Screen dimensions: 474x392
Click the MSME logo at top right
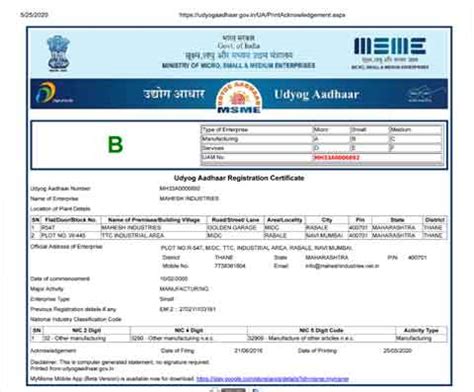point(390,53)
